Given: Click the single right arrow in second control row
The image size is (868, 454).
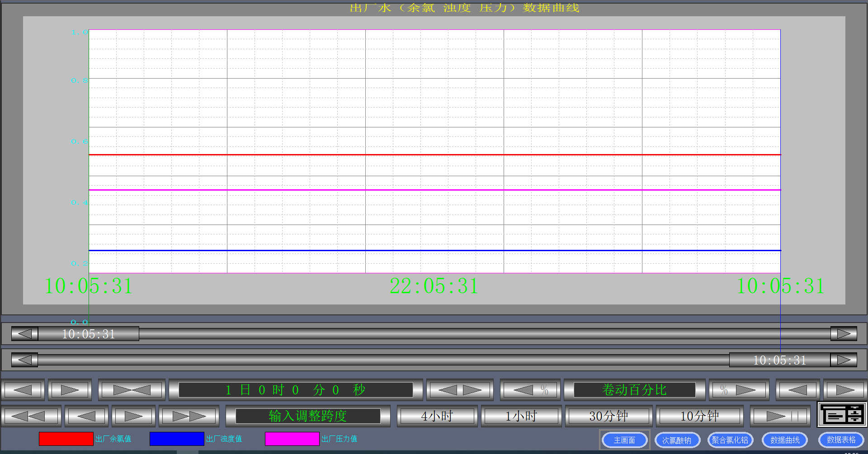Looking at the screenshot, I should 134,416.
